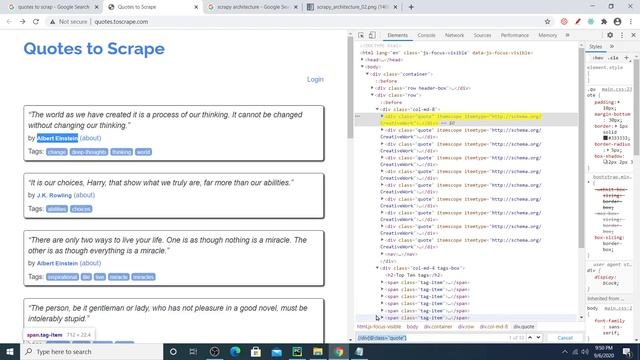Viewport: 640px width, 360px height.
Task: Switch to Console tab
Action: [426, 36]
